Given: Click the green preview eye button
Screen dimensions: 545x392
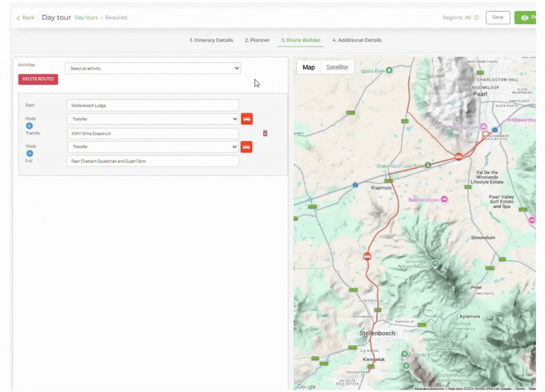Looking at the screenshot, I should 525,17.
